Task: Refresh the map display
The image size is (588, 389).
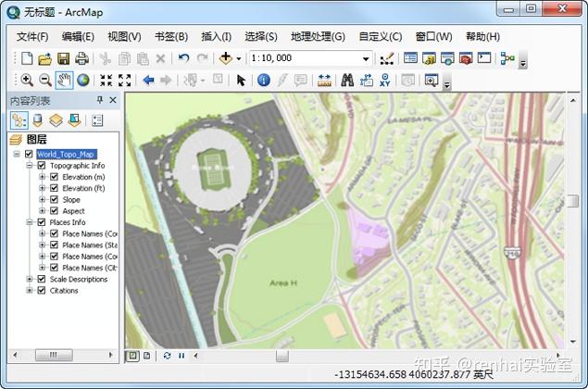Action: click(x=168, y=356)
